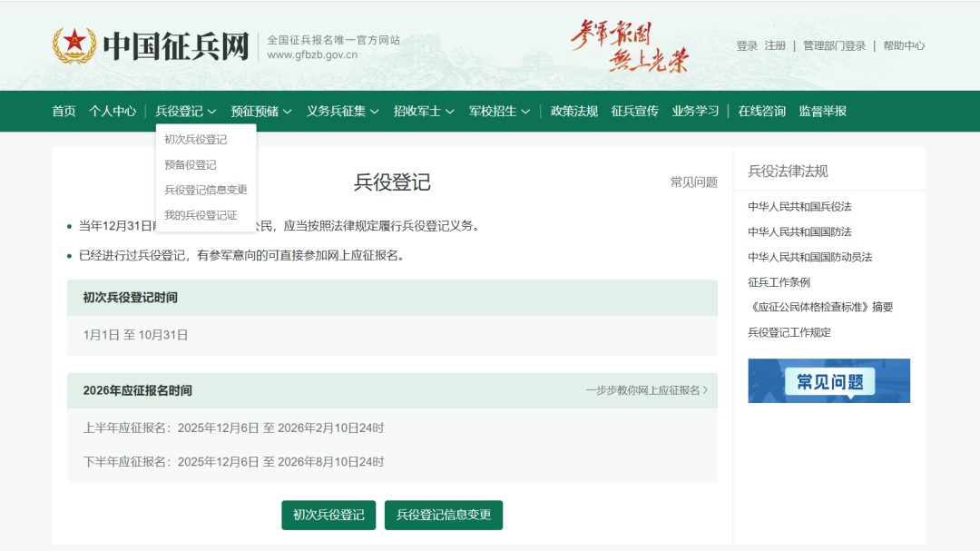Click the 下半年应征报名 date line
Image resolution: width=980 pixels, height=551 pixels.
point(234,461)
